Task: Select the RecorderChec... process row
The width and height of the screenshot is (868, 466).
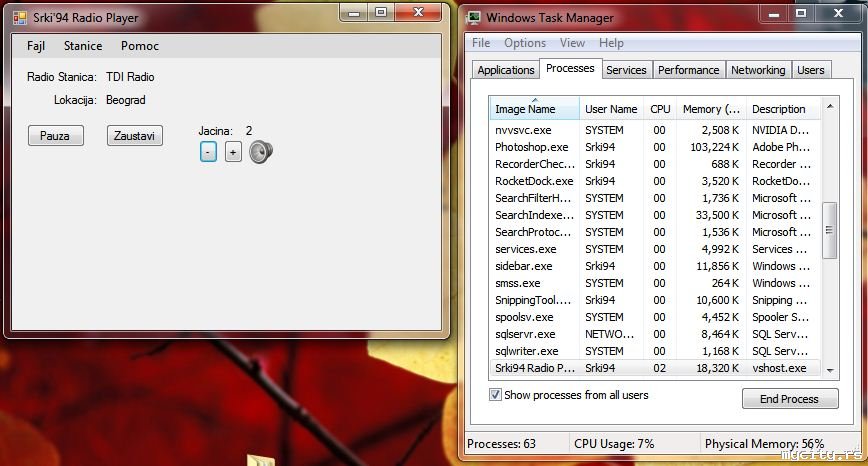Action: pos(655,164)
